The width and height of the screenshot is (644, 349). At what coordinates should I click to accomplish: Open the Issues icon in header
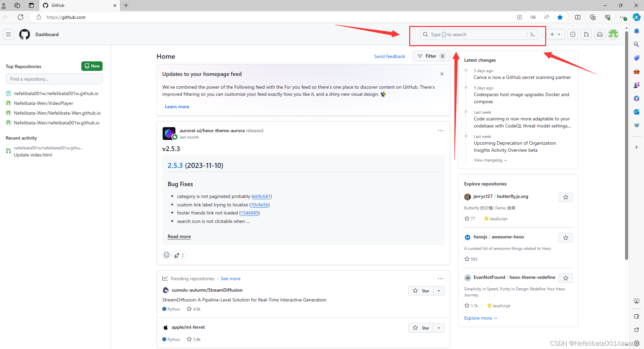coord(573,34)
